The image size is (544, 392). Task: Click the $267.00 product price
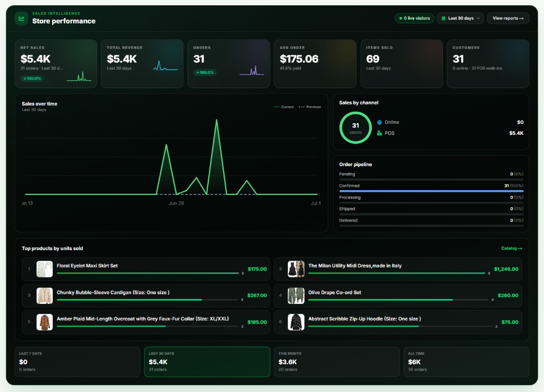pos(257,295)
